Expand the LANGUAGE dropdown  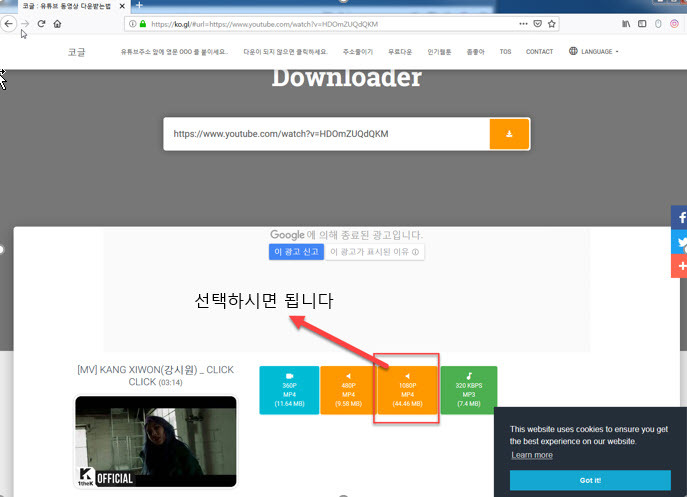[x=593, y=51]
